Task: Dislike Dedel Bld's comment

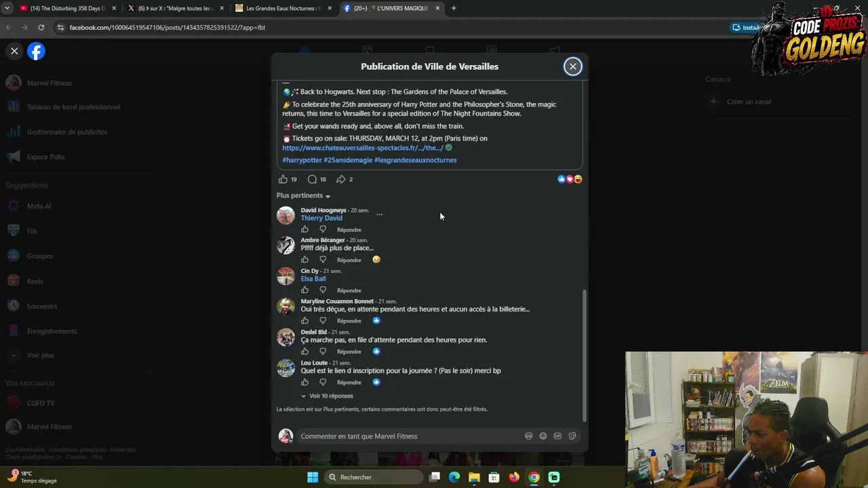Action: 323,352
